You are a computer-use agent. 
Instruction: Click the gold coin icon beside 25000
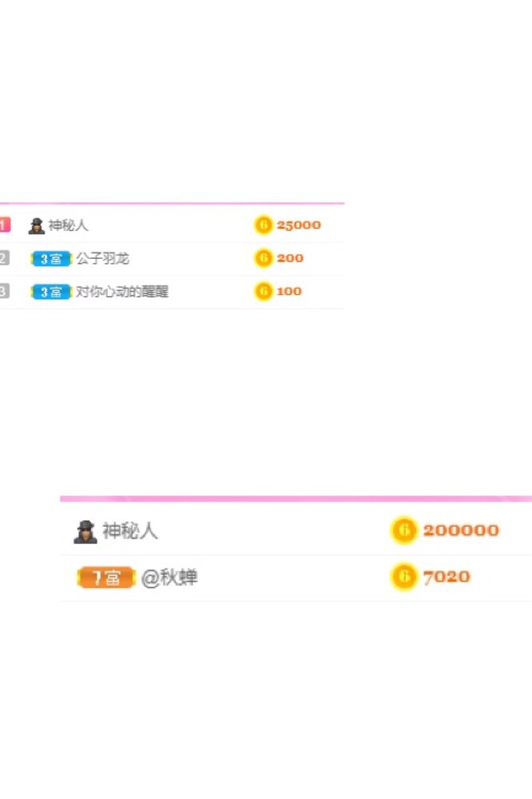click(x=264, y=225)
